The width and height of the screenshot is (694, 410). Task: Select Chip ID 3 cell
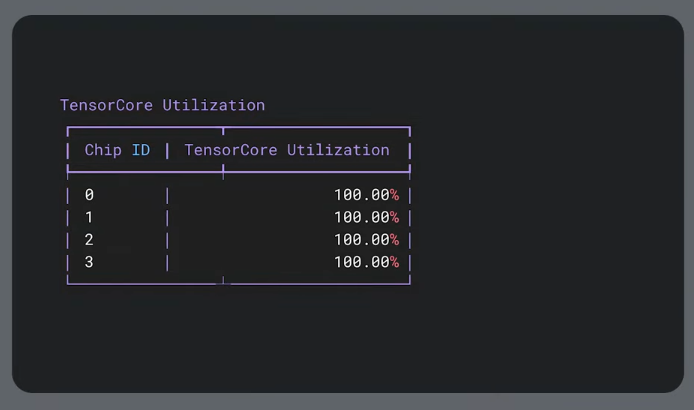[x=89, y=262]
